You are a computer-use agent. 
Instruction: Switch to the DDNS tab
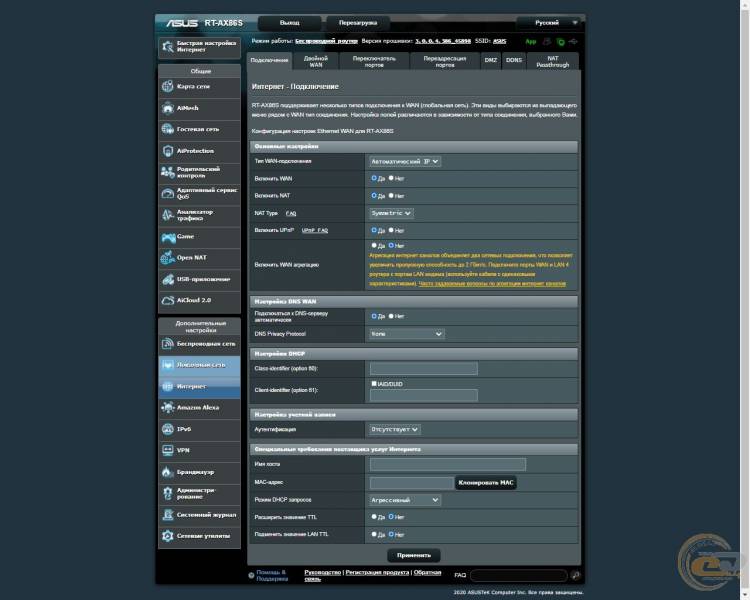click(514, 61)
